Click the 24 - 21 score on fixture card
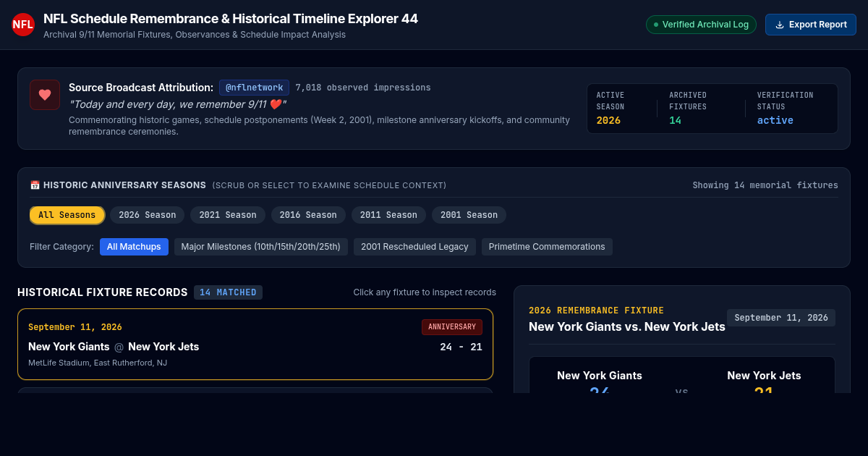The image size is (868, 456). tap(461, 347)
